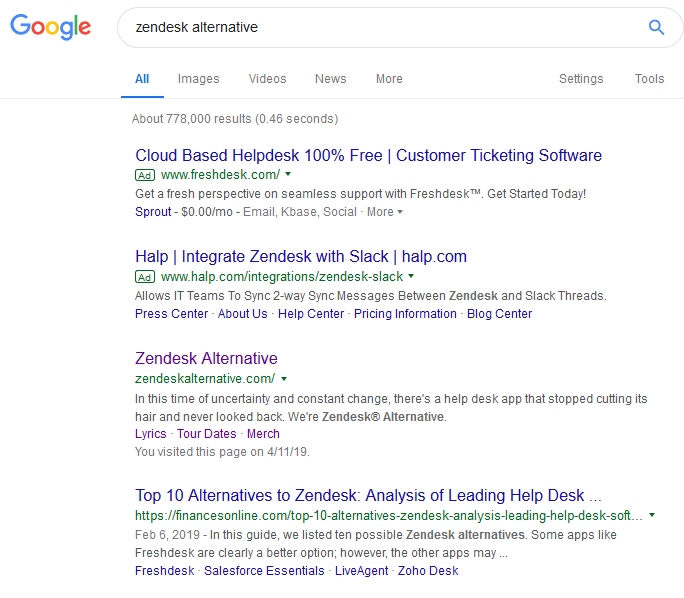Open the Zendesk Alternative result title
684x598 pixels.
point(206,358)
